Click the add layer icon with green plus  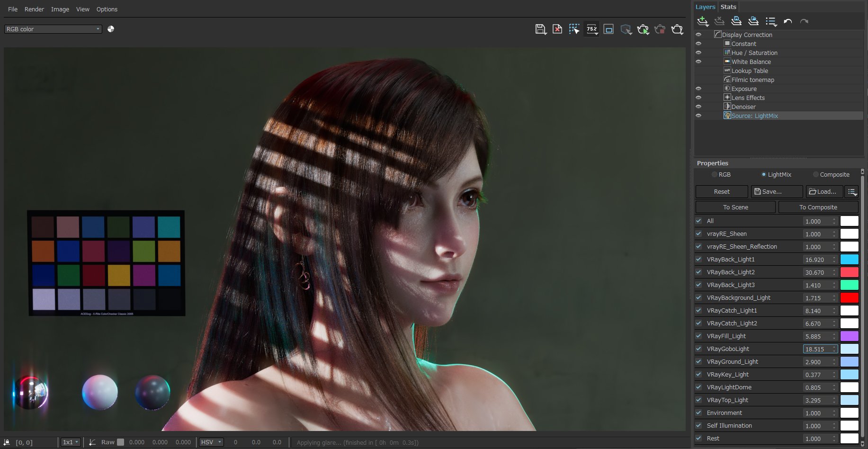coord(703,21)
